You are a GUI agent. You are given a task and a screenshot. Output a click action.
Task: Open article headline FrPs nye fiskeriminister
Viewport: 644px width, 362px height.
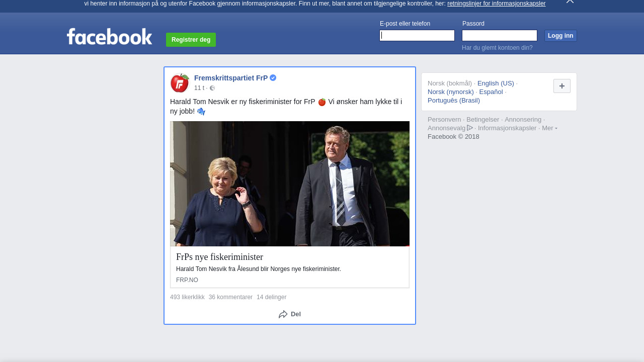(x=219, y=257)
